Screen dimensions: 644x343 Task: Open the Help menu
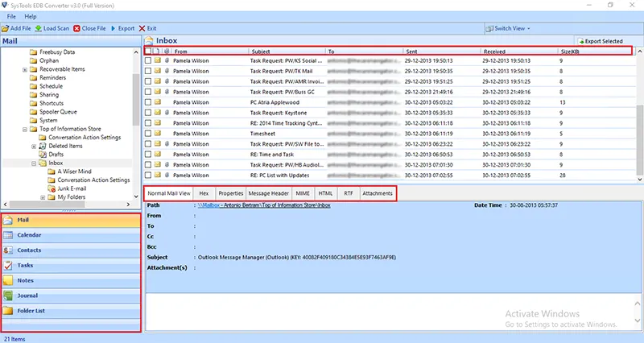coord(31,16)
